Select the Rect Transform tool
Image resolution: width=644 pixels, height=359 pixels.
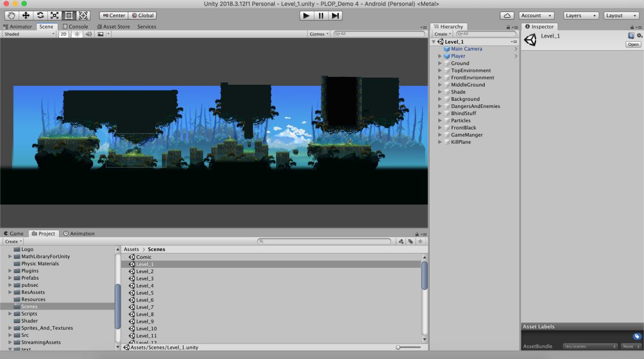pos(69,16)
